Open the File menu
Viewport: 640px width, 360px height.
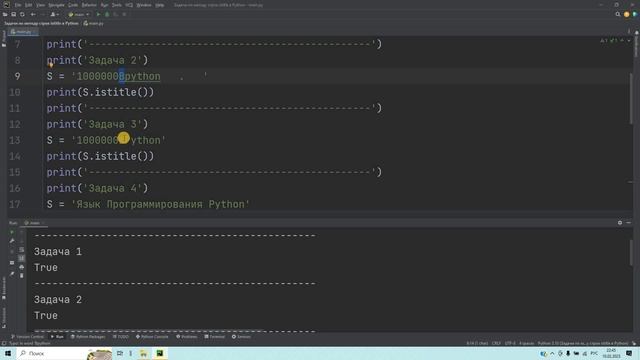[18, 5]
